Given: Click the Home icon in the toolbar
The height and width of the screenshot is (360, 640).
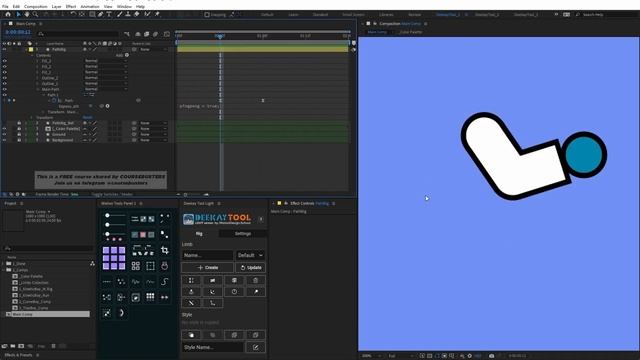Looking at the screenshot, I should (8, 14).
